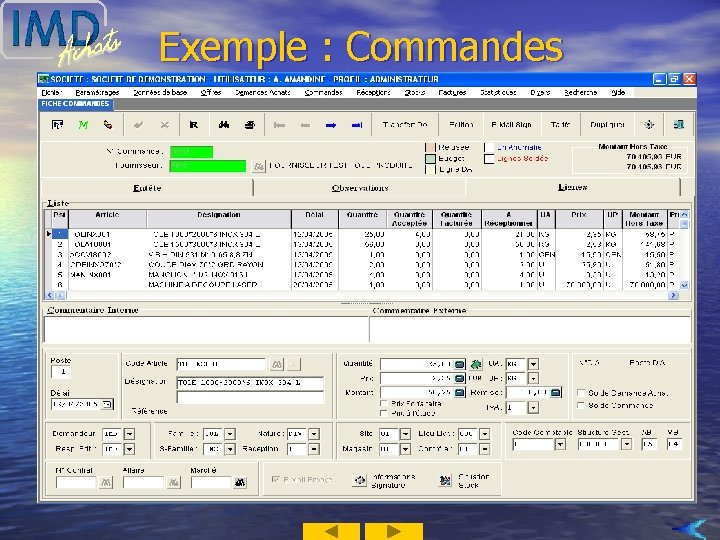Open Code Article binoculars lookup

coord(276,365)
